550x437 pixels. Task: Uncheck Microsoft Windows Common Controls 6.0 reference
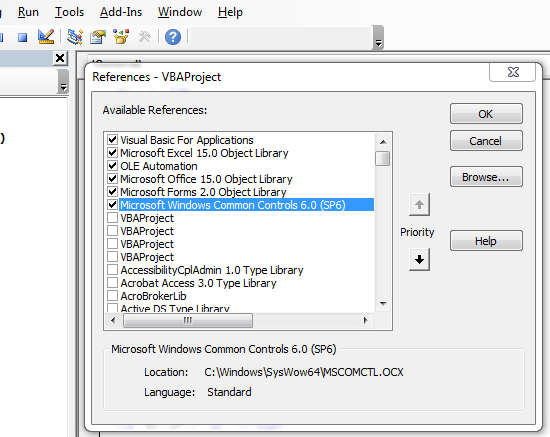click(112, 204)
